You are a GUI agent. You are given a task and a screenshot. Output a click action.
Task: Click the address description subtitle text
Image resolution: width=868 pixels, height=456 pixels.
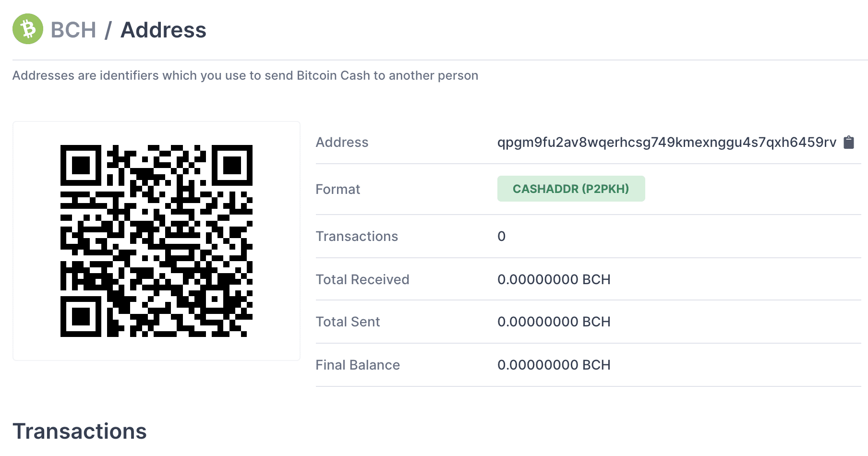[245, 75]
